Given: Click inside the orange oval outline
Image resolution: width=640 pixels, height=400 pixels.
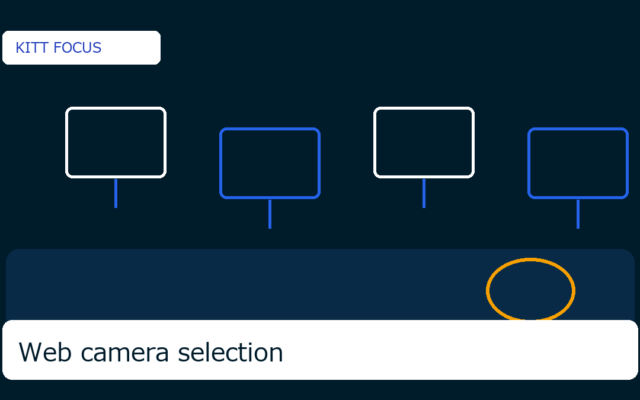Looking at the screenshot, I should pyautogui.click(x=531, y=290).
